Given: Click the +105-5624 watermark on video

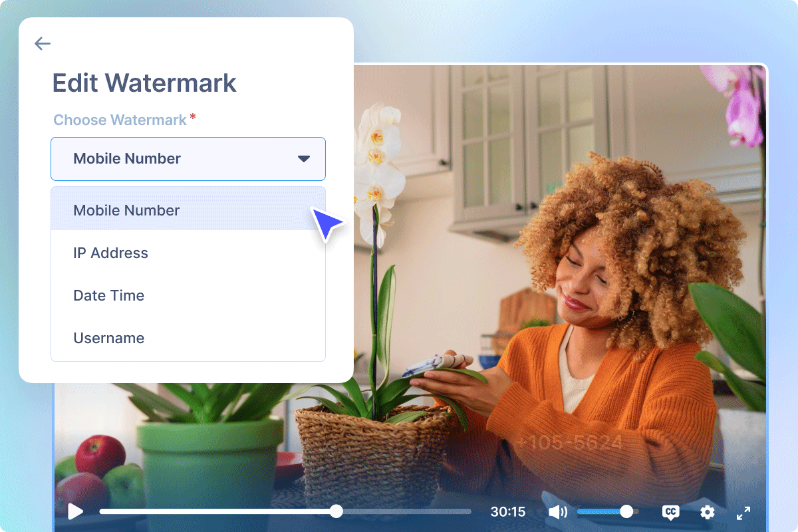Looking at the screenshot, I should [x=569, y=443].
